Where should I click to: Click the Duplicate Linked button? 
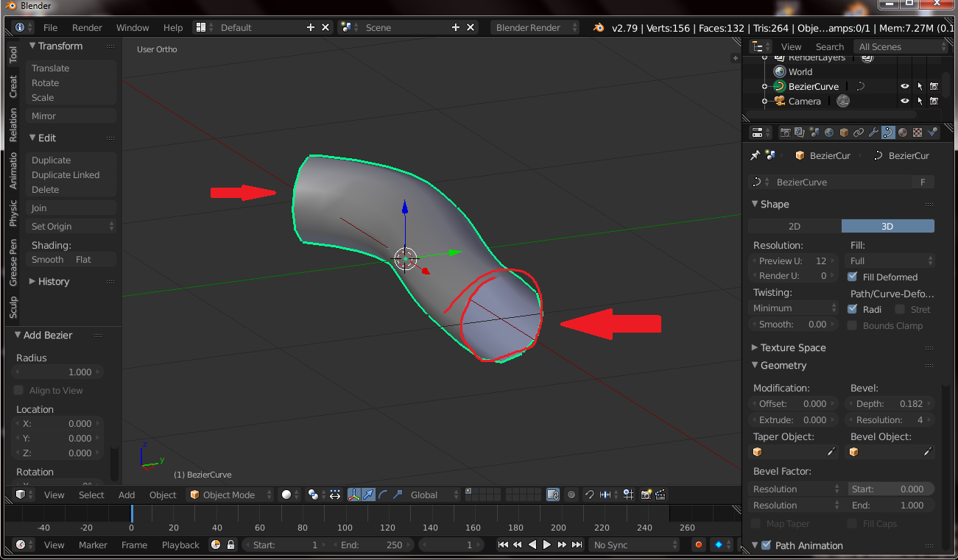click(x=66, y=175)
